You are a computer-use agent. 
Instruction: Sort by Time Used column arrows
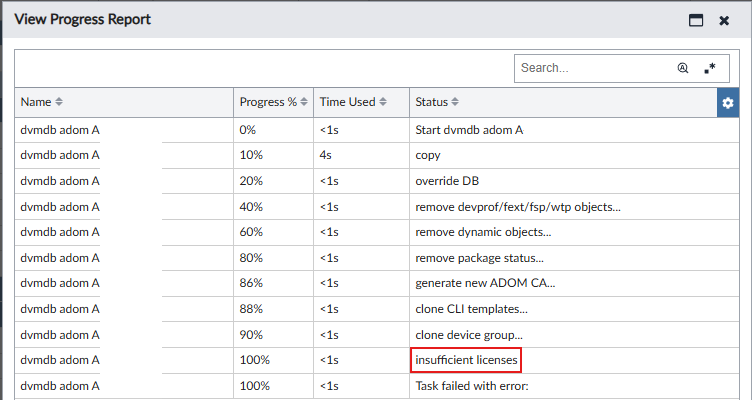tap(383, 102)
